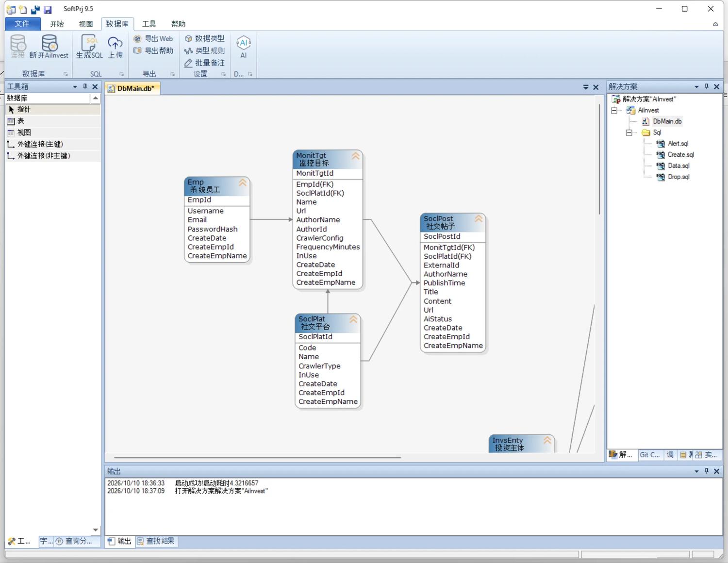Select DbMain.db in solution tree
This screenshot has height=563, width=728.
tap(667, 121)
